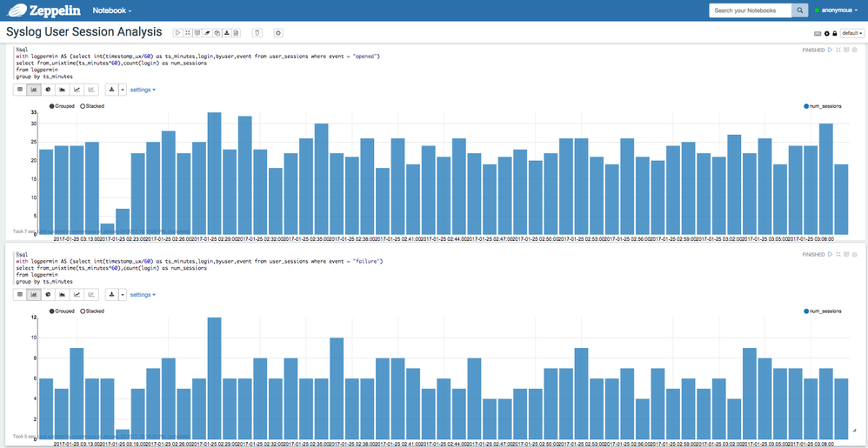This screenshot has height=448, width=868.
Task: Open interpreter binding gear icon in header
Action: coord(826,33)
